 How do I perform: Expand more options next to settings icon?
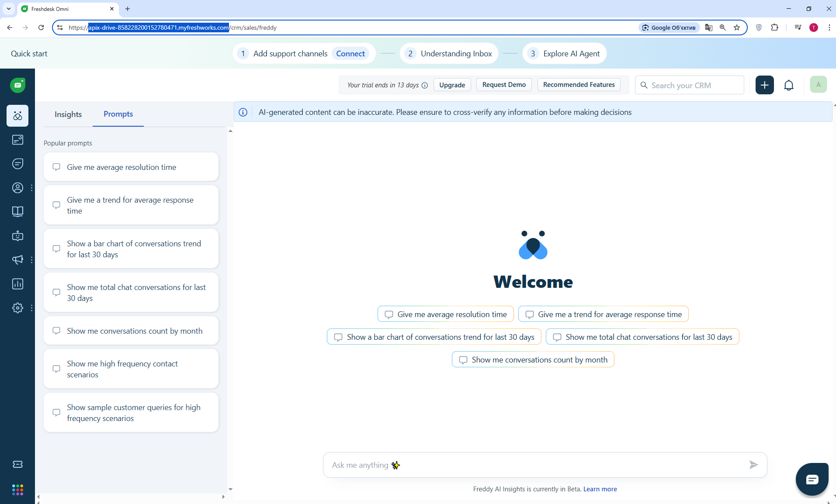click(31, 308)
